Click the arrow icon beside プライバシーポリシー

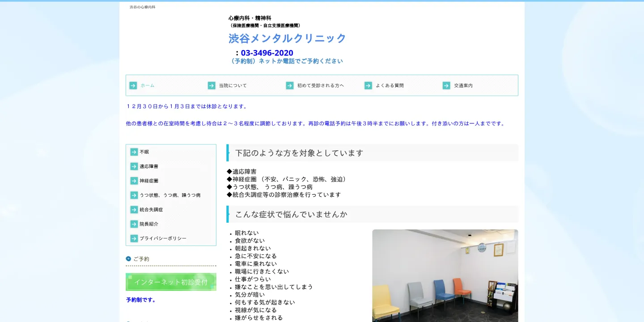tap(134, 238)
